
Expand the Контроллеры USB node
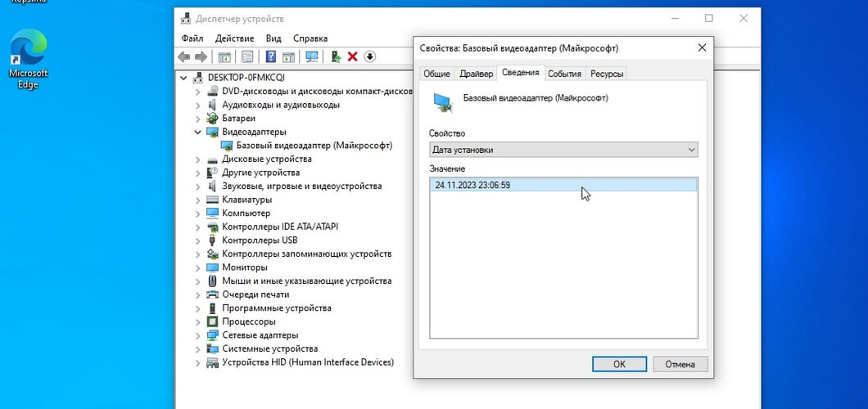pos(197,240)
